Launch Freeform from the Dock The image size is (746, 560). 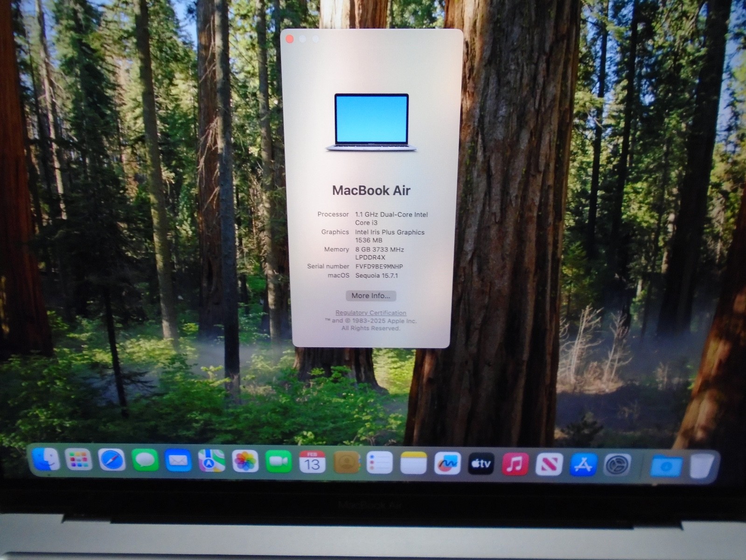tap(447, 463)
